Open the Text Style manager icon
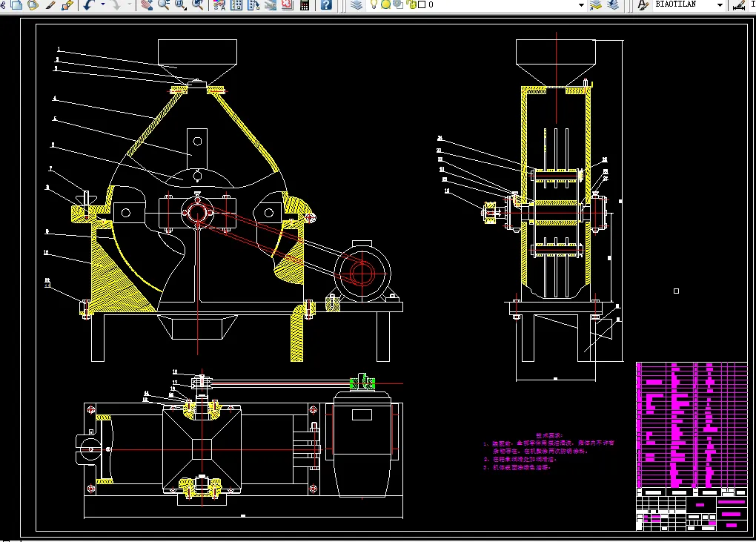Screen dimensions: 756x542 [x=643, y=5]
